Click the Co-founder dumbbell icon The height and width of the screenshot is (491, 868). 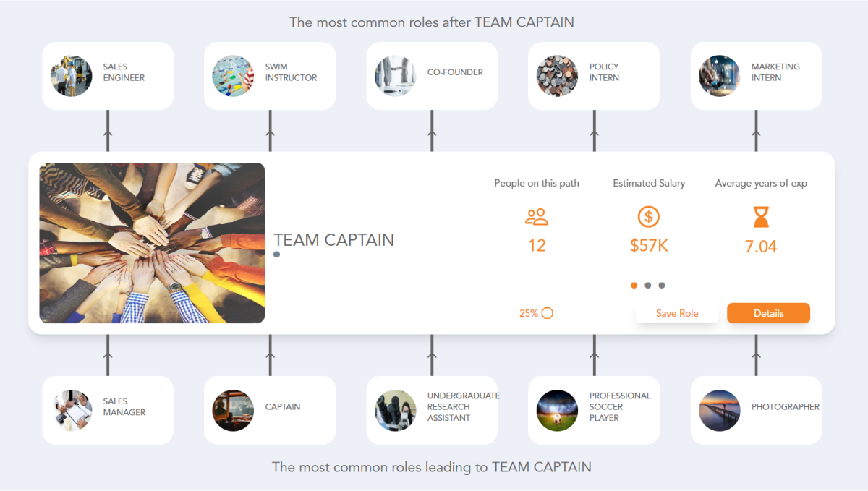396,75
